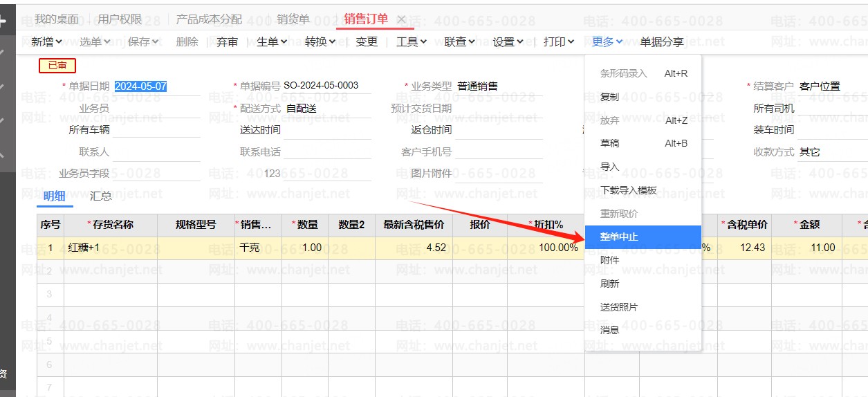Image resolution: width=868 pixels, height=397 pixels.
Task: Expand the 打印 dropdown
Action: (558, 42)
